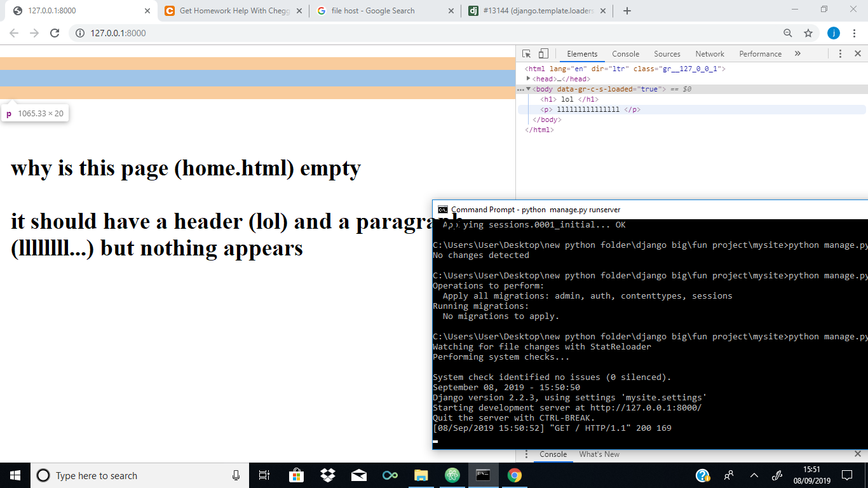
Task: Open Windows Ink Workspace from system tray
Action: tap(776, 475)
